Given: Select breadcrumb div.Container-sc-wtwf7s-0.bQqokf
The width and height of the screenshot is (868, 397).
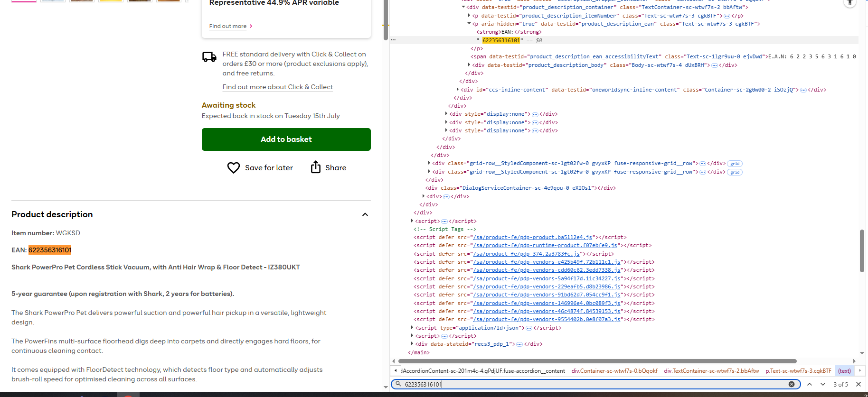Looking at the screenshot, I should [x=614, y=371].
